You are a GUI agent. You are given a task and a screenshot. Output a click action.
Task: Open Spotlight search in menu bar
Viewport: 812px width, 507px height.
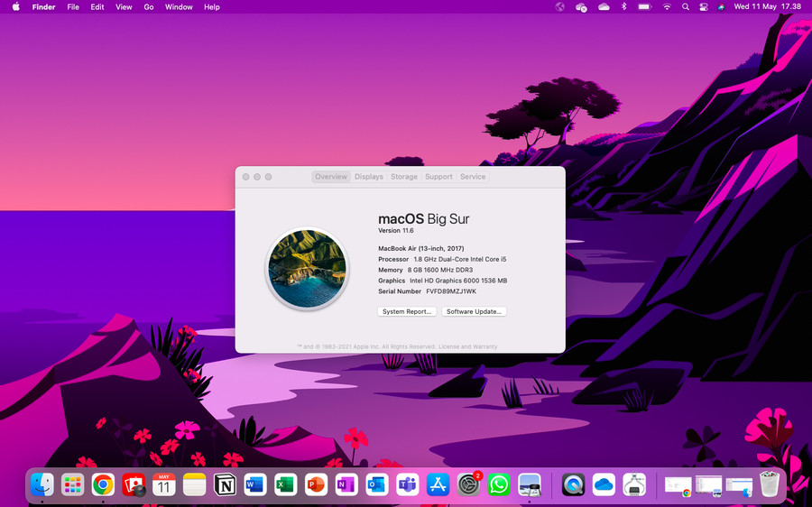click(686, 6)
